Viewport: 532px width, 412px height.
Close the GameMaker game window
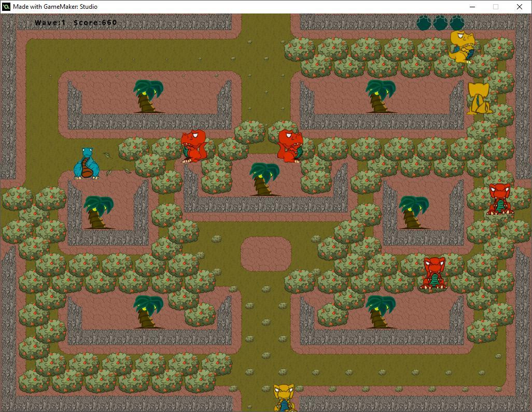click(x=519, y=6)
